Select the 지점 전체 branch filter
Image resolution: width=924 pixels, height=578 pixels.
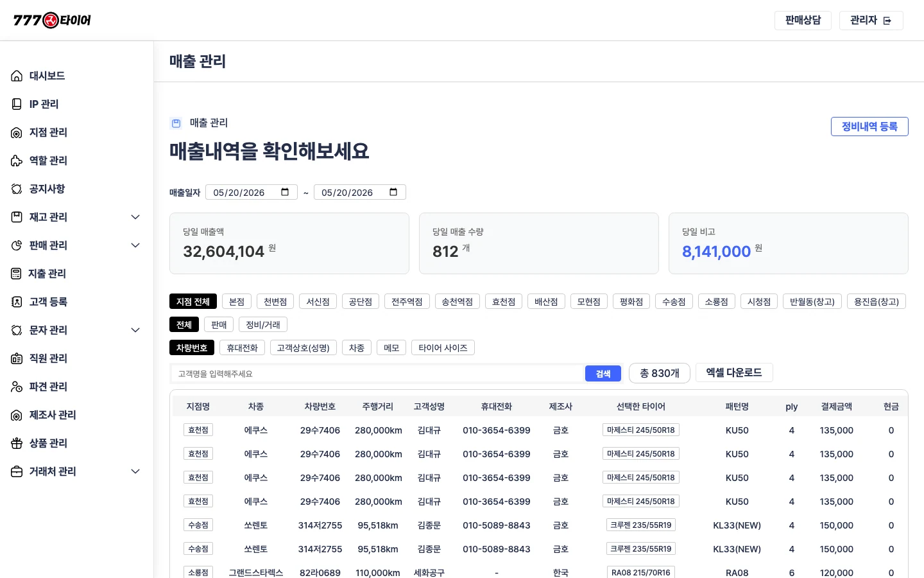coord(193,302)
